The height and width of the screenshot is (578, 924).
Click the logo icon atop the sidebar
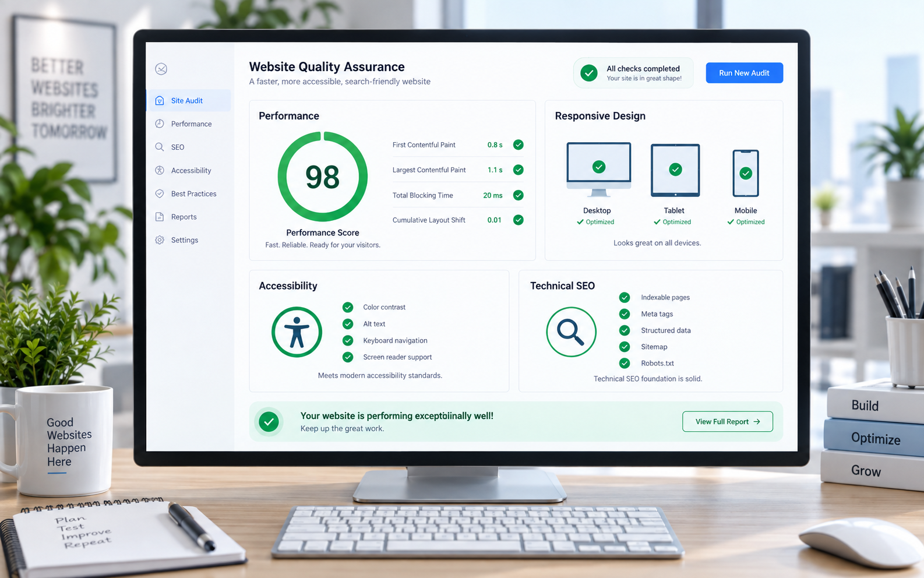(x=161, y=69)
